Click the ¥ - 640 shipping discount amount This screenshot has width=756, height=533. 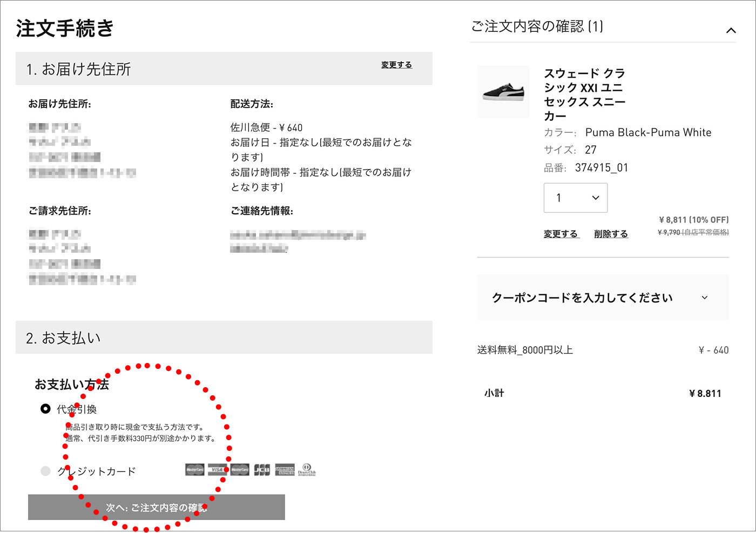pos(714,350)
